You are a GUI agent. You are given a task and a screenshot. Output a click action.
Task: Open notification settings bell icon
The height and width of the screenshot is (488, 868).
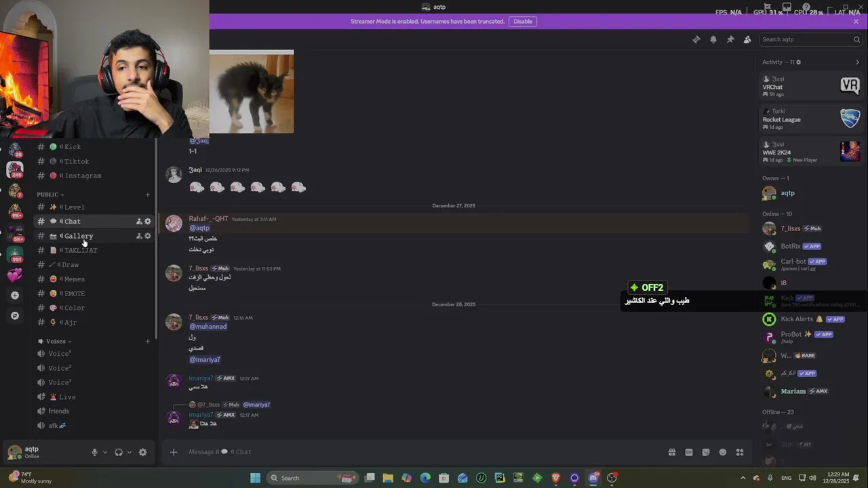click(713, 39)
